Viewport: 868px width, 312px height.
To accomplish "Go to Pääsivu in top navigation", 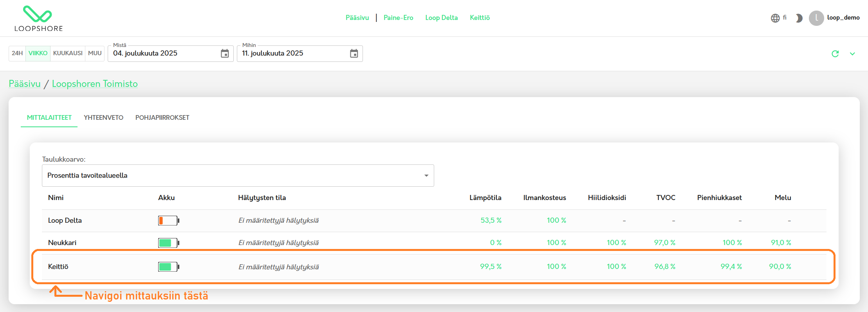I will [357, 18].
